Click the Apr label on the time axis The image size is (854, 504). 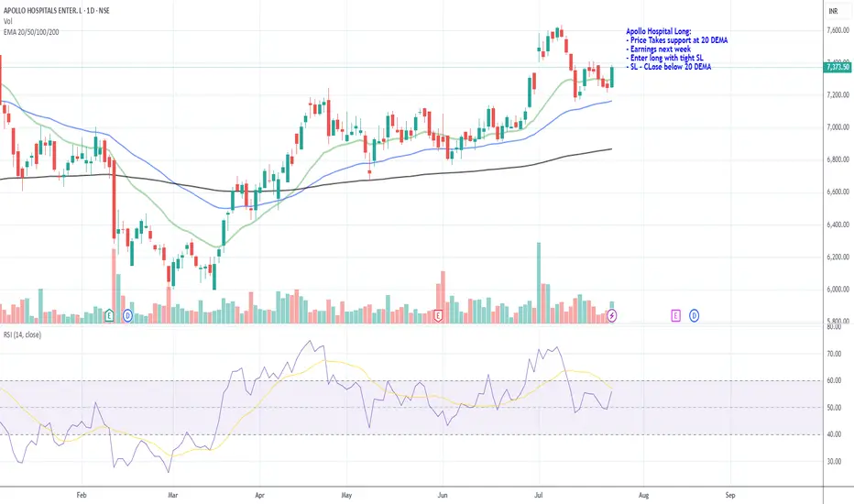259,495
